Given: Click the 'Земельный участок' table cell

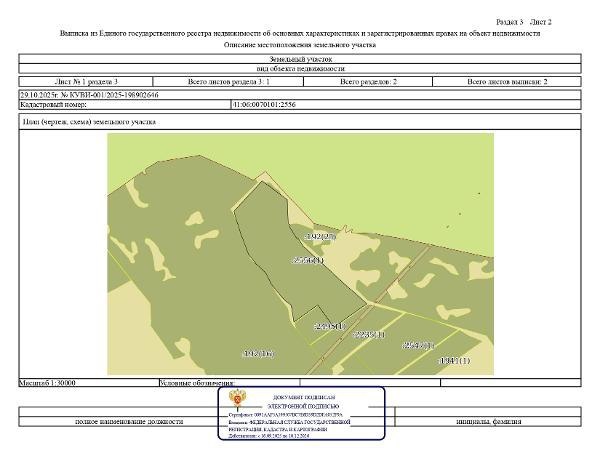Looking at the screenshot, I should 300,59.
